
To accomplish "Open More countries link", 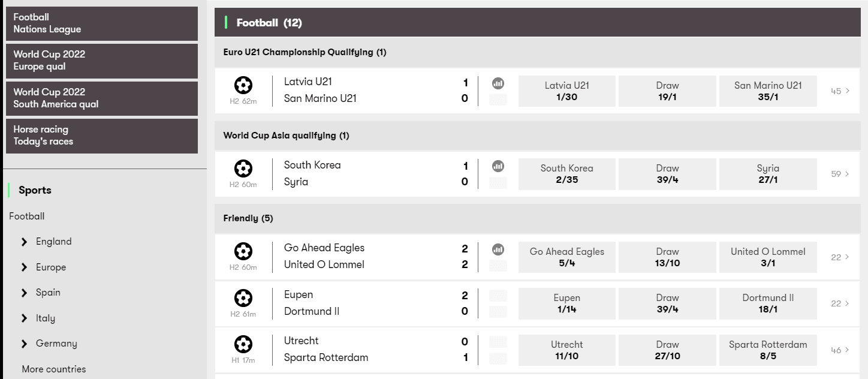I will click(x=54, y=369).
